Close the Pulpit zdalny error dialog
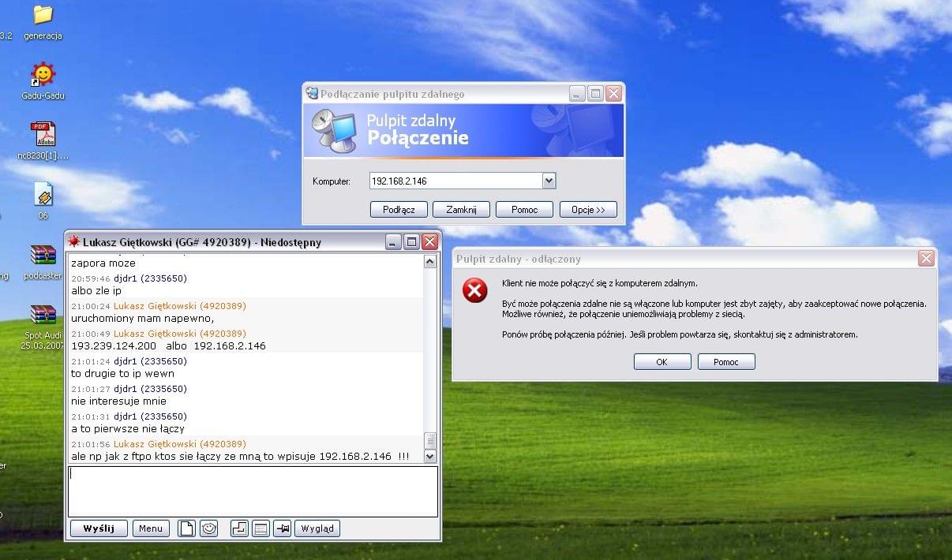 click(x=927, y=259)
